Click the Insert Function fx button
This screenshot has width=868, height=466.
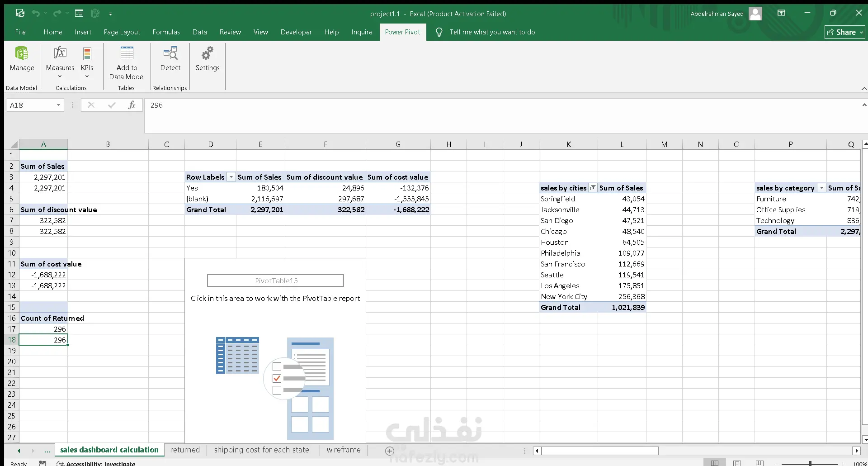tap(132, 105)
